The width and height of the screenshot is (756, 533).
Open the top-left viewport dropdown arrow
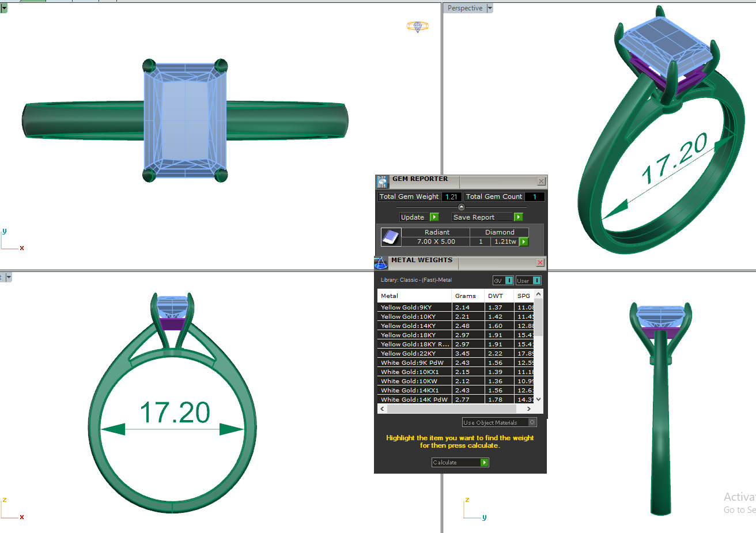point(3,8)
